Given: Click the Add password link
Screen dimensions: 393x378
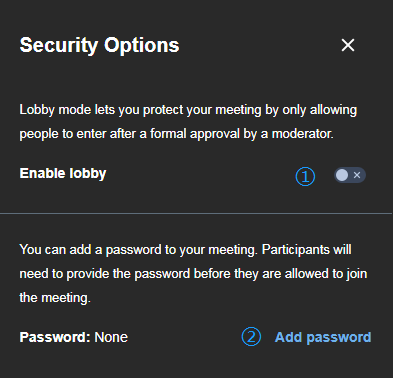Looking at the screenshot, I should pyautogui.click(x=323, y=337).
